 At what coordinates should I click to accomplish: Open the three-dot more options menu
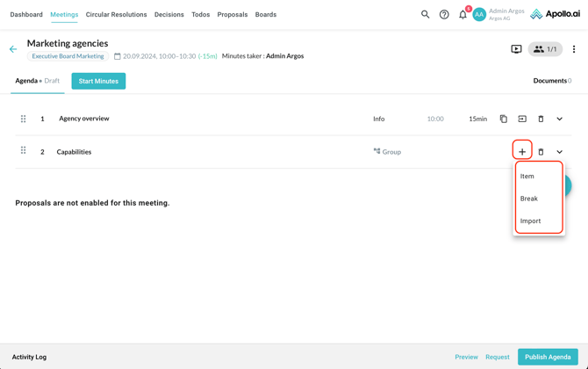[x=574, y=49]
